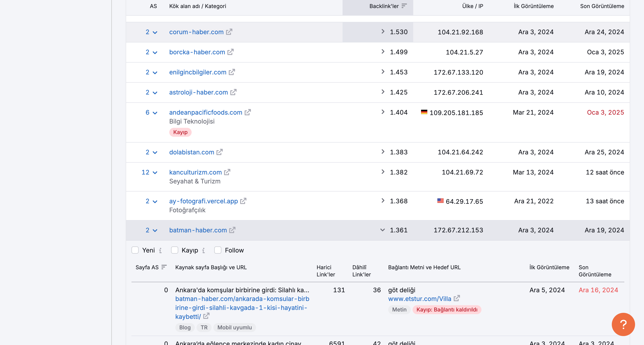Click Dâhilî Link'ler sub-table header
This screenshot has height=345, width=644.
coord(362,271)
